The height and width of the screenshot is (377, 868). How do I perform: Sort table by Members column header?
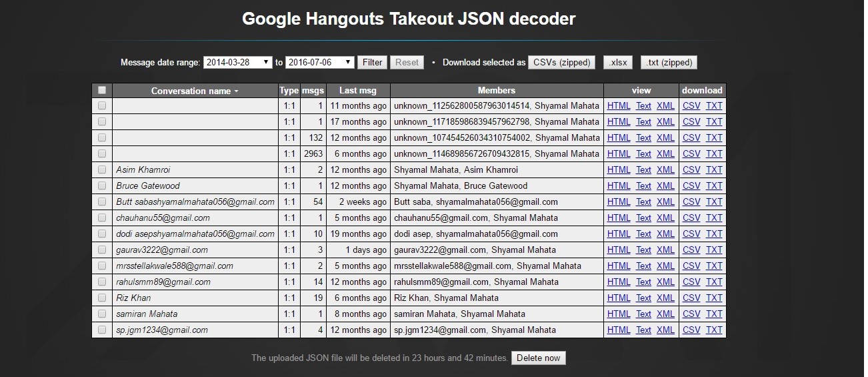[x=497, y=90]
